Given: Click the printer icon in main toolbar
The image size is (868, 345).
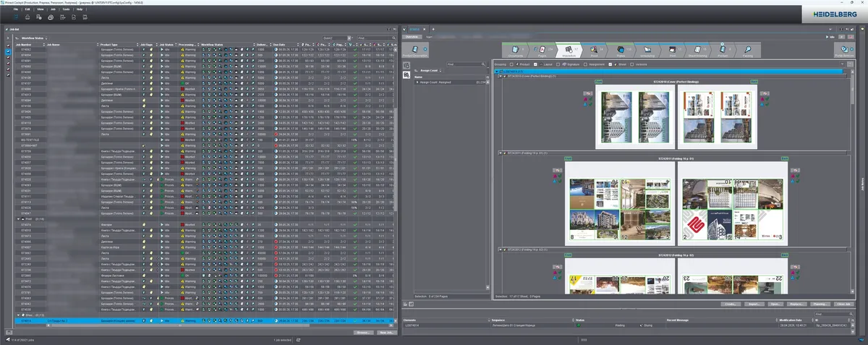Looking at the screenshot, I should coord(51,17).
